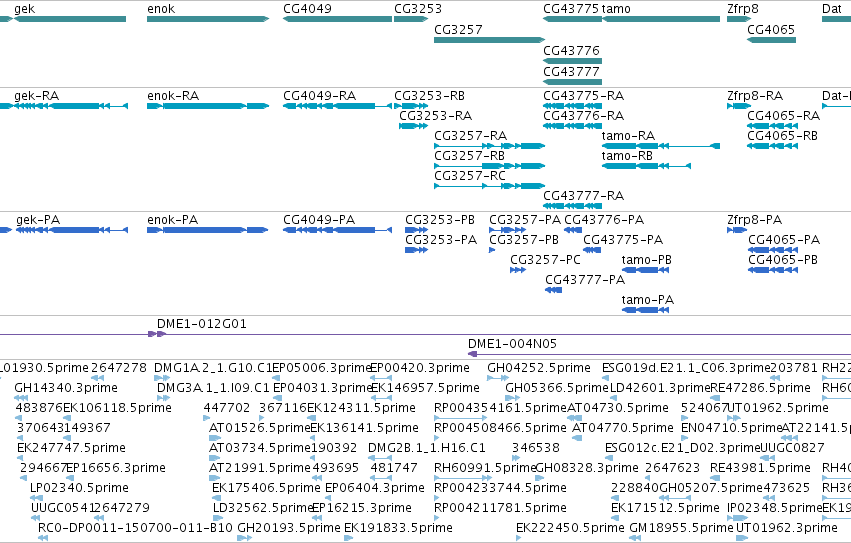The height and width of the screenshot is (543, 851).
Task: Click the Zfrp8-PA protein label
Action: click(754, 220)
